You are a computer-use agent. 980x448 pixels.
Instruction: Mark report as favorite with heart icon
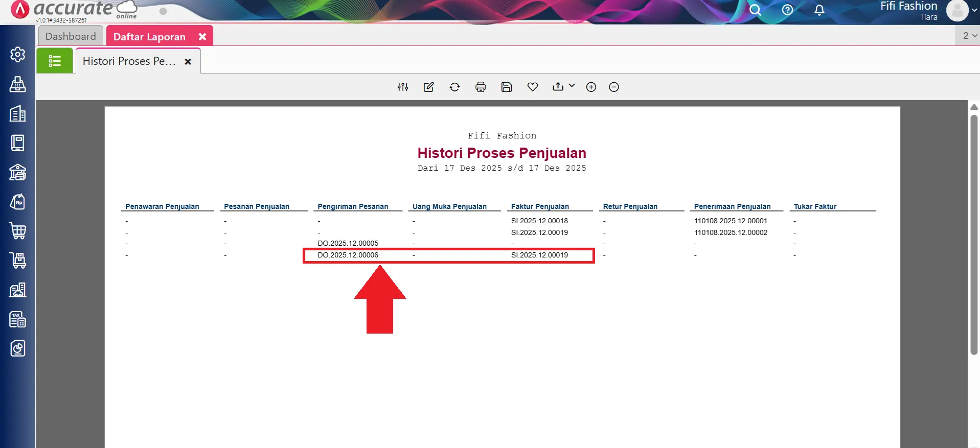click(x=532, y=87)
